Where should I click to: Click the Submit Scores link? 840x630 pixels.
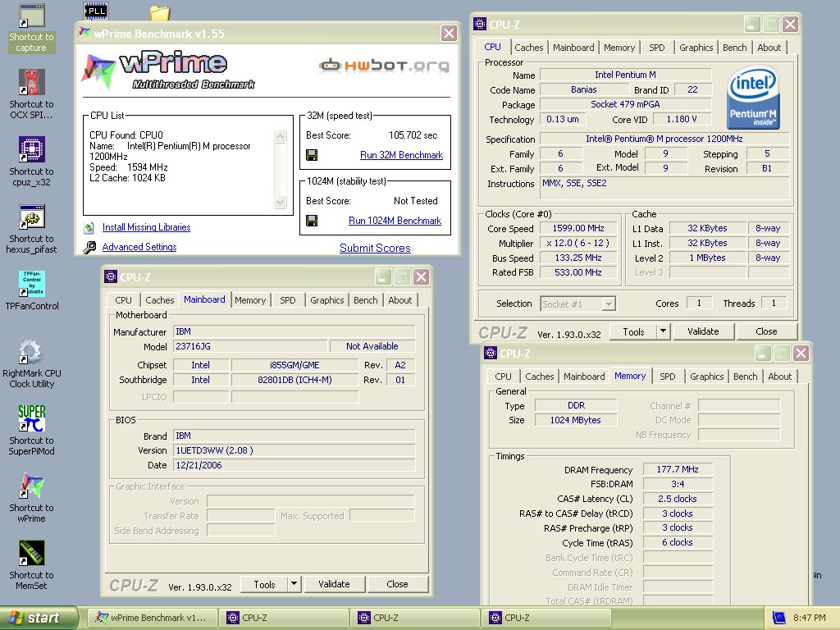pyautogui.click(x=375, y=248)
